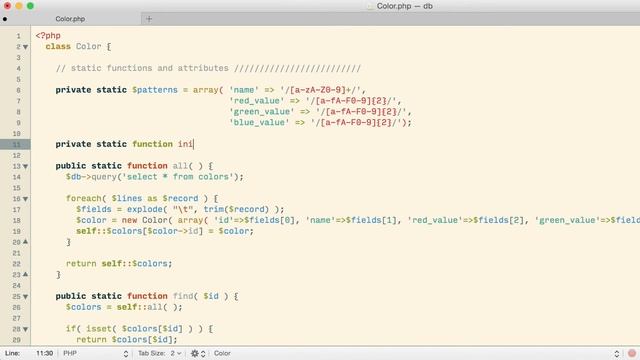Collapse the all() function fold on line 13
This screenshot has height=360, width=640.
click(25, 167)
